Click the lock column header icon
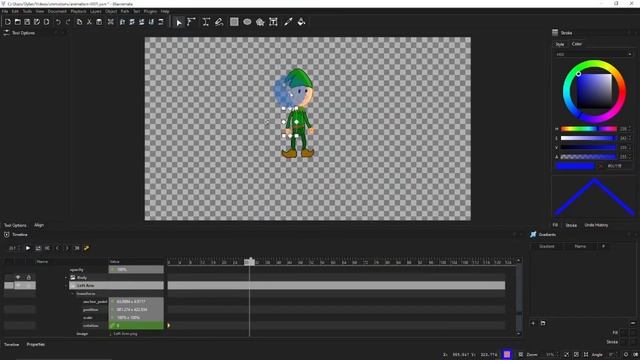The height and width of the screenshot is (360, 640). 29,277
